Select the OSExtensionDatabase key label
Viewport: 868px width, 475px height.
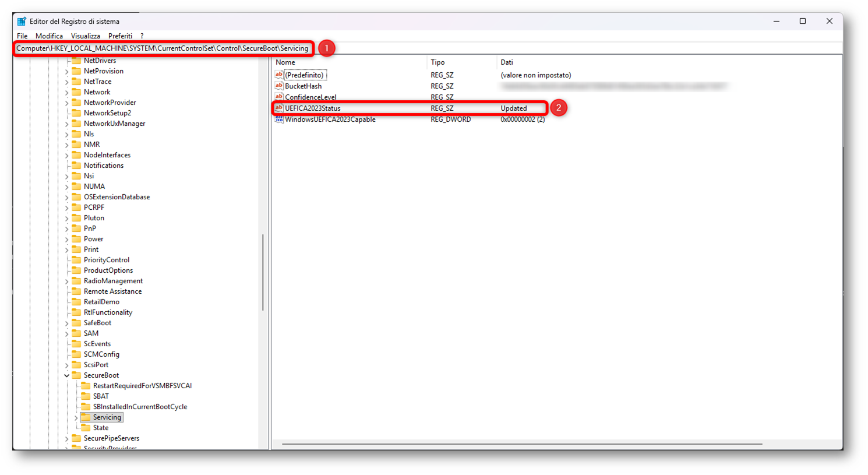pyautogui.click(x=117, y=197)
